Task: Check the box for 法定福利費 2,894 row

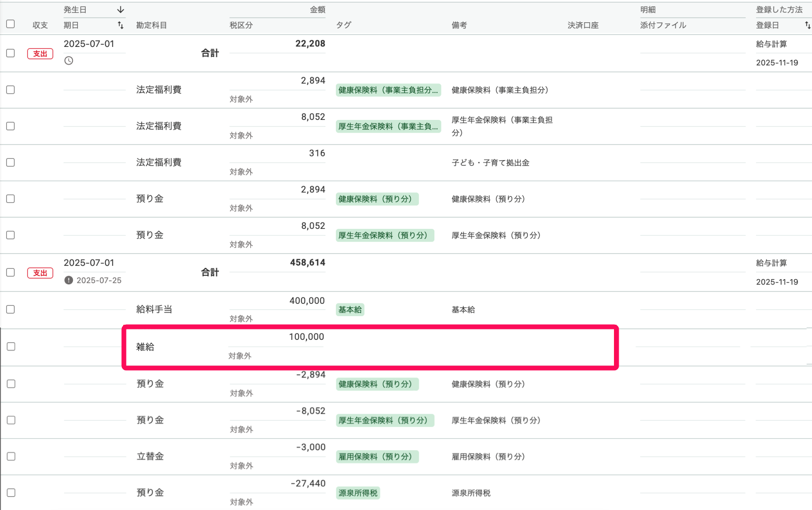Action: coord(10,90)
